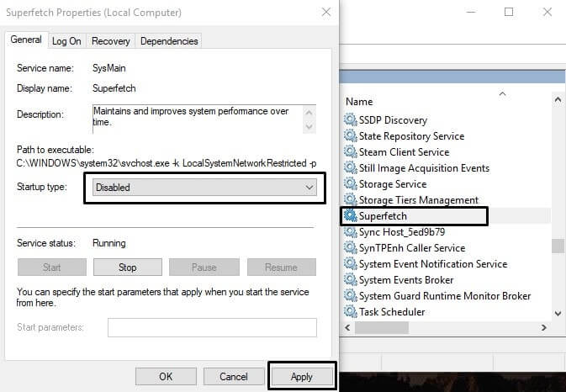Click the Resume service button

click(281, 268)
